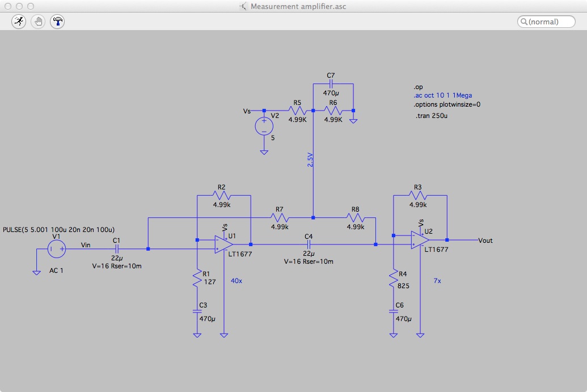Select the R1 resistor symbol
The width and height of the screenshot is (587, 392).
click(x=197, y=279)
